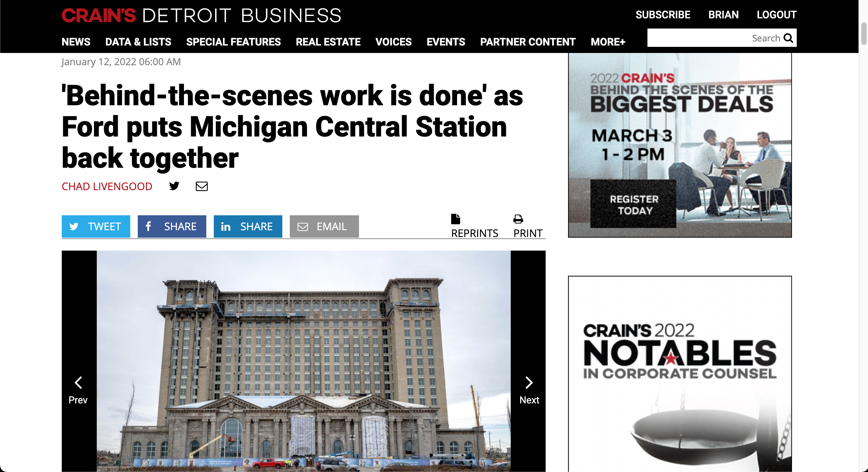
Task: Click the search magnifier icon
Action: (788, 38)
